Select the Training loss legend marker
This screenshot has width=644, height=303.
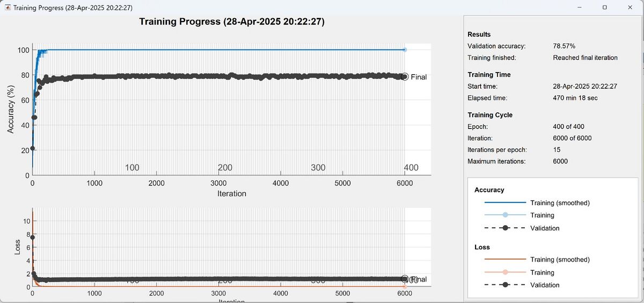(x=505, y=272)
